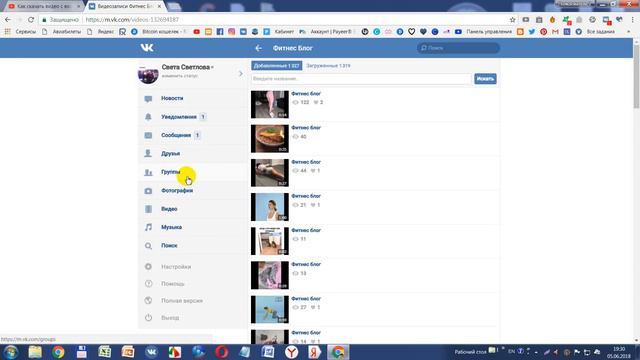Click the Выход power icon
The height and width of the screenshot is (360, 640).
click(148, 318)
